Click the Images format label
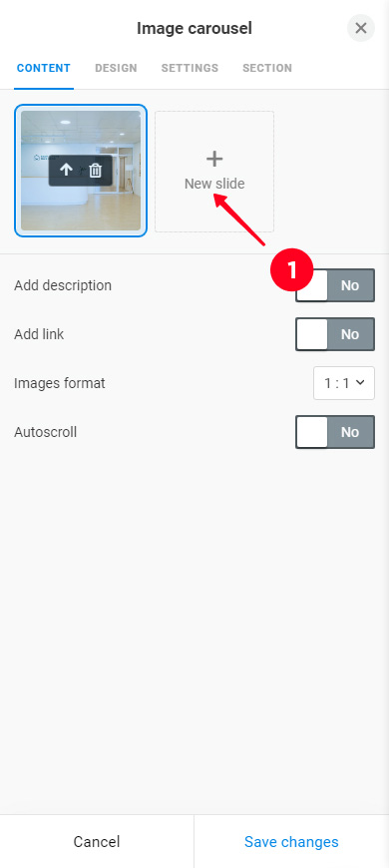The width and height of the screenshot is (389, 868). click(x=60, y=383)
